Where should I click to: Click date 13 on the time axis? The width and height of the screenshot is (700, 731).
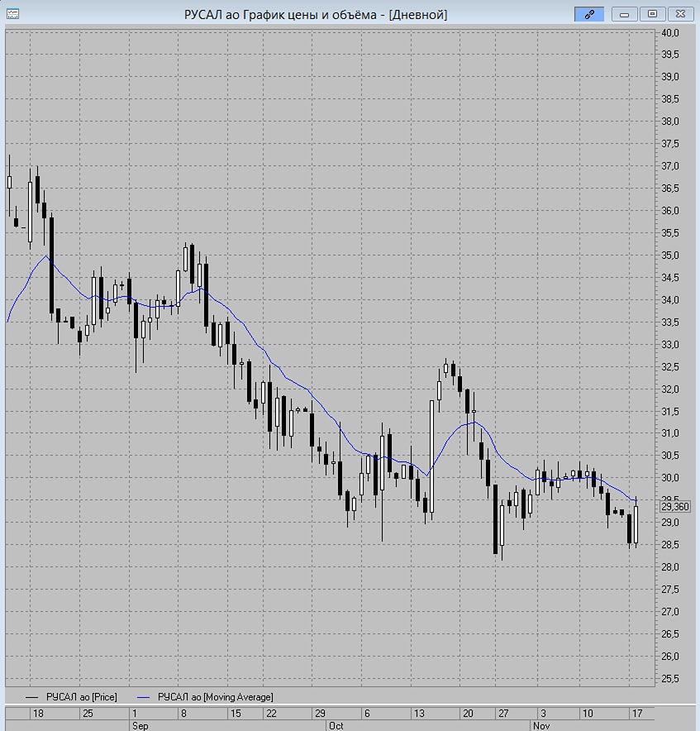point(420,714)
